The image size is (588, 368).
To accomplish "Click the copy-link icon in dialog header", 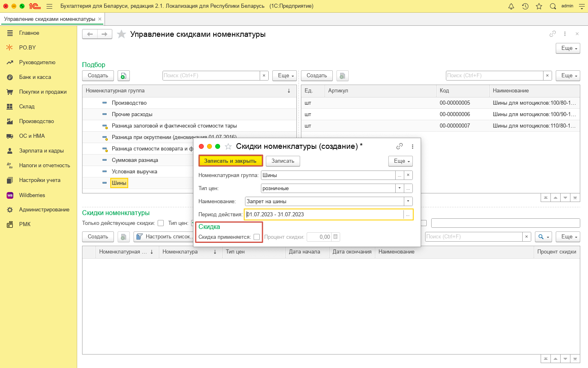I will 399,146.
